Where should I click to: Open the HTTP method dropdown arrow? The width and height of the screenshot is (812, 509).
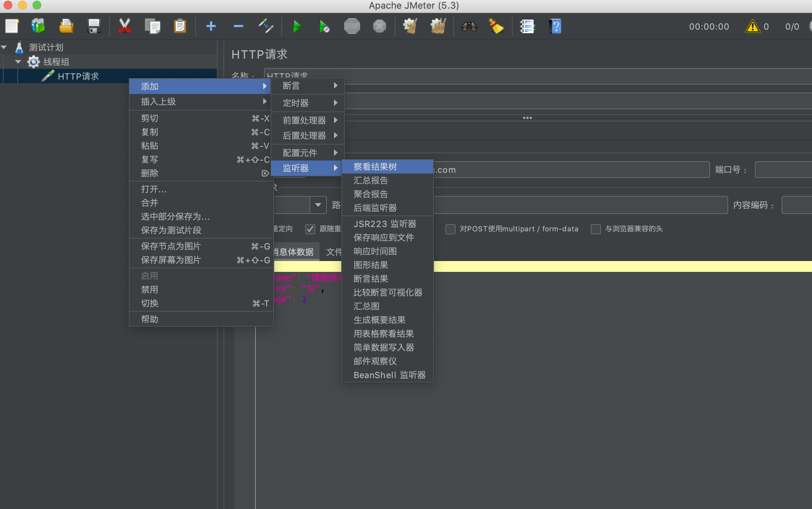(x=318, y=205)
